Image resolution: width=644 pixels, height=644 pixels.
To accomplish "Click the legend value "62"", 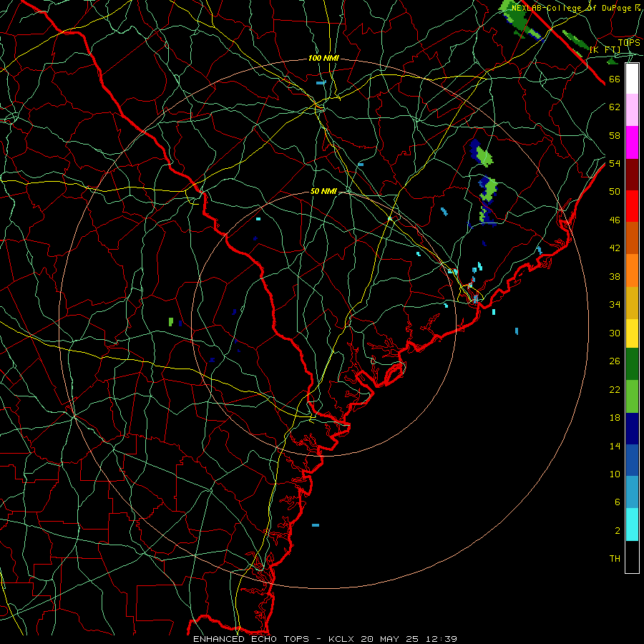I will pyautogui.click(x=615, y=107).
